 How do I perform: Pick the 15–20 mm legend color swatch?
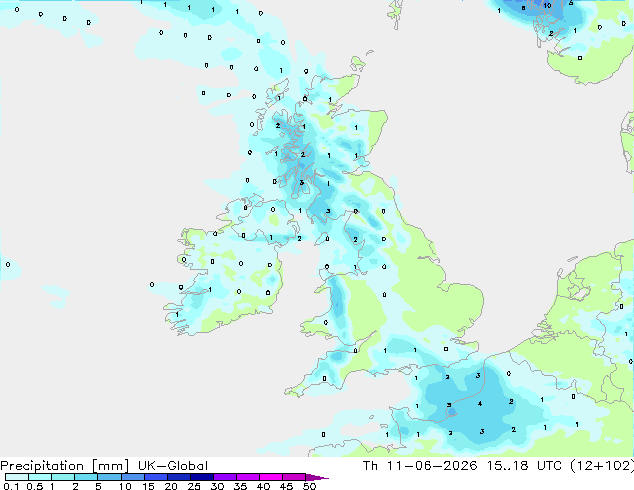coord(155,477)
